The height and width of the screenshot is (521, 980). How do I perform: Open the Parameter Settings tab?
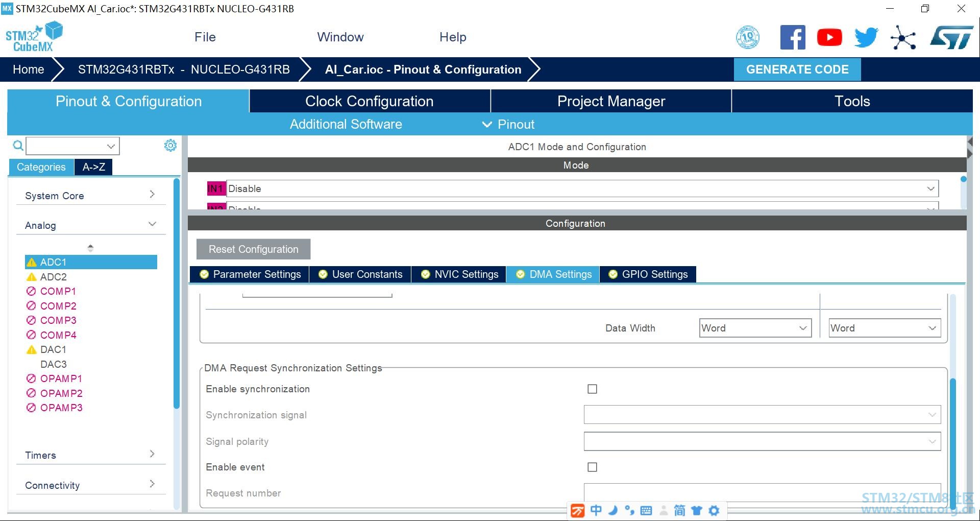[x=250, y=274]
